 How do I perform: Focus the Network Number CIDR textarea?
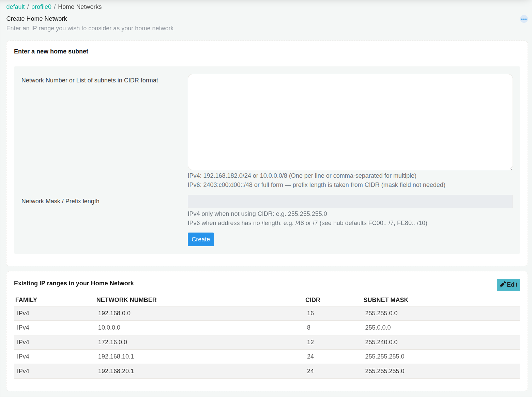coord(350,122)
